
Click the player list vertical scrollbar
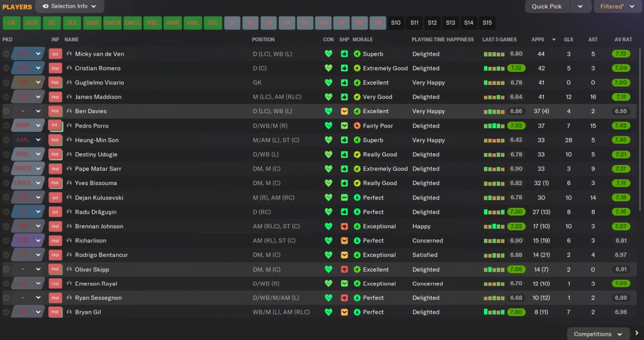640,128
